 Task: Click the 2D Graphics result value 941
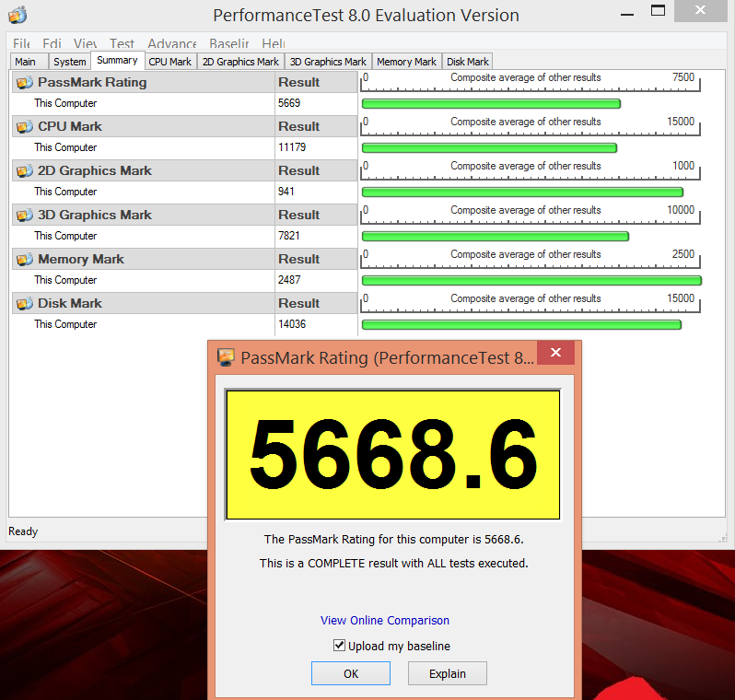pyautogui.click(x=286, y=192)
